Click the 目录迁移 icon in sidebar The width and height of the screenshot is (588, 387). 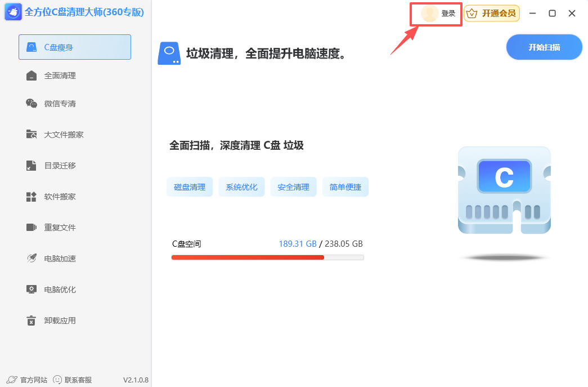pyautogui.click(x=32, y=166)
